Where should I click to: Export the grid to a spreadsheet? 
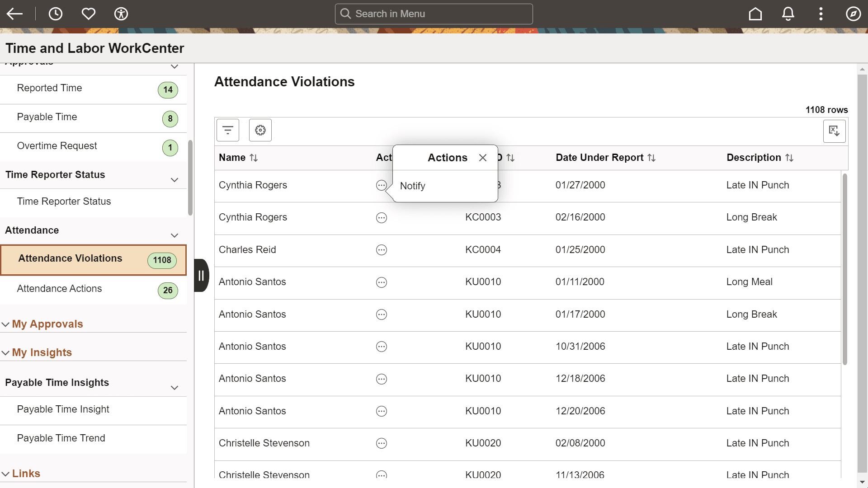(x=834, y=131)
